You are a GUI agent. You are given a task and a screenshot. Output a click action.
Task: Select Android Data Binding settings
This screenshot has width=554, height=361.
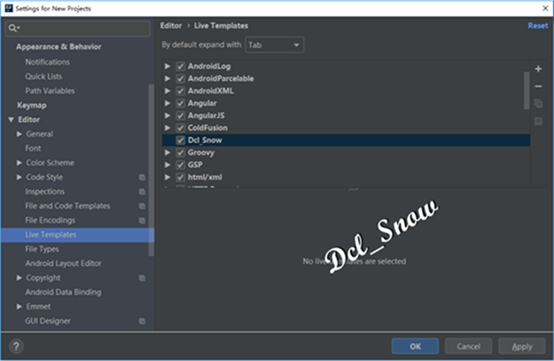63,292
